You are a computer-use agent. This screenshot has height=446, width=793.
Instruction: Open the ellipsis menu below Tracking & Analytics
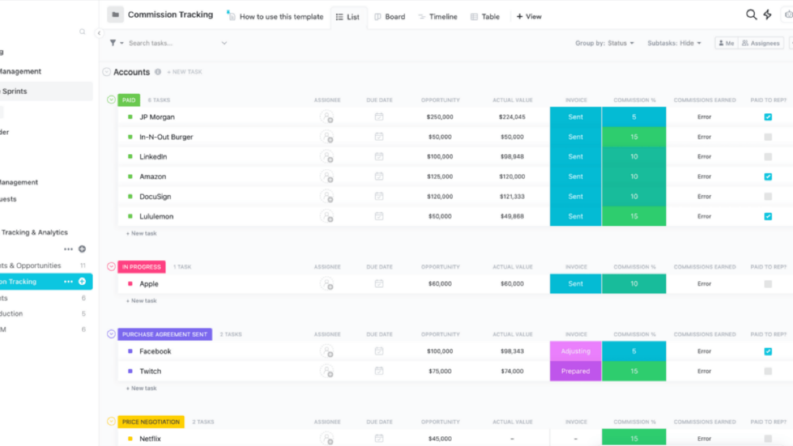[x=68, y=249]
